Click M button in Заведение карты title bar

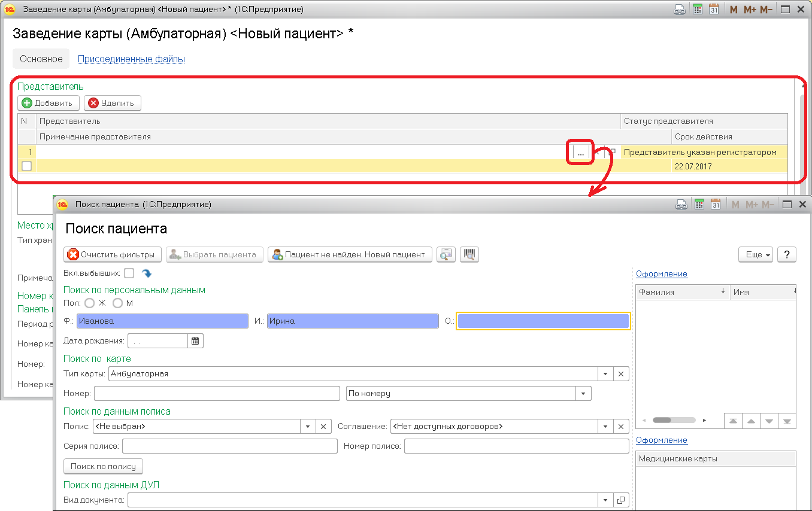pos(734,10)
